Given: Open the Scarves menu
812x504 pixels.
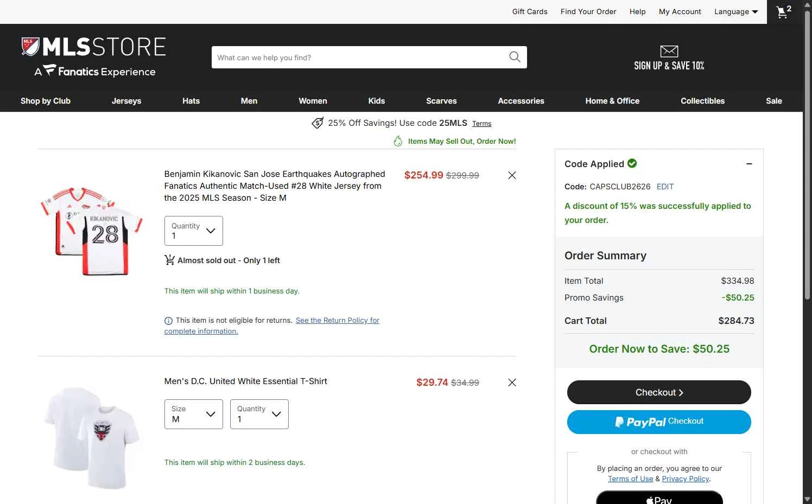Looking at the screenshot, I should tap(441, 101).
